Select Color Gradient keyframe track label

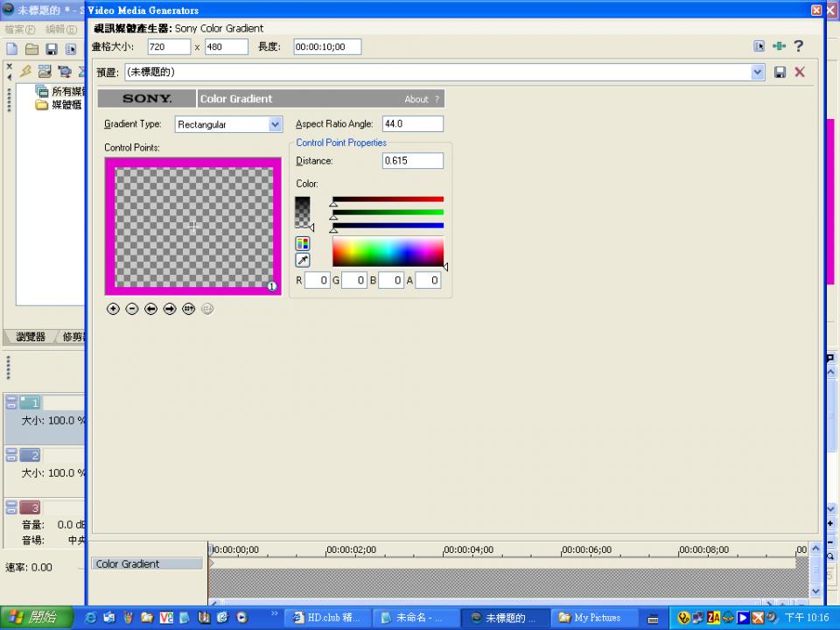click(147, 563)
